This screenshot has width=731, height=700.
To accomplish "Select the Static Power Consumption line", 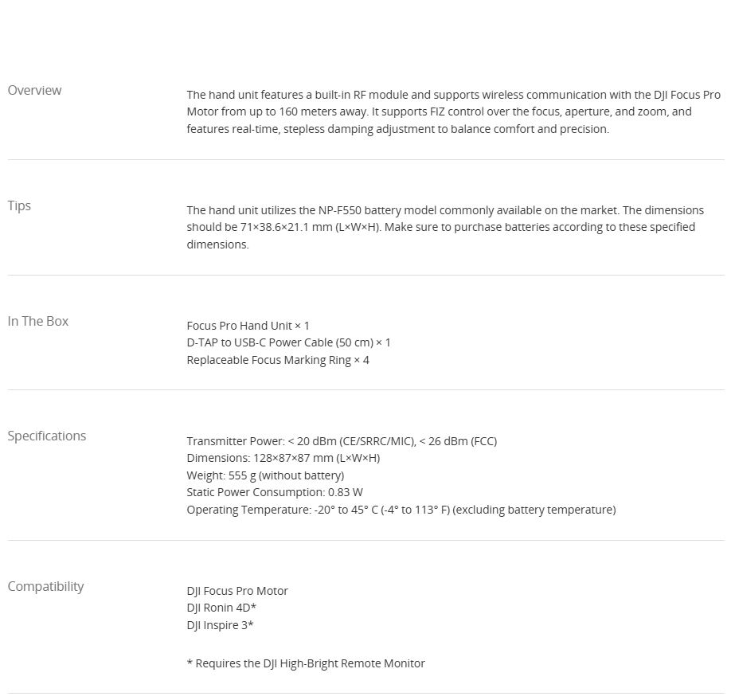I will click(275, 492).
